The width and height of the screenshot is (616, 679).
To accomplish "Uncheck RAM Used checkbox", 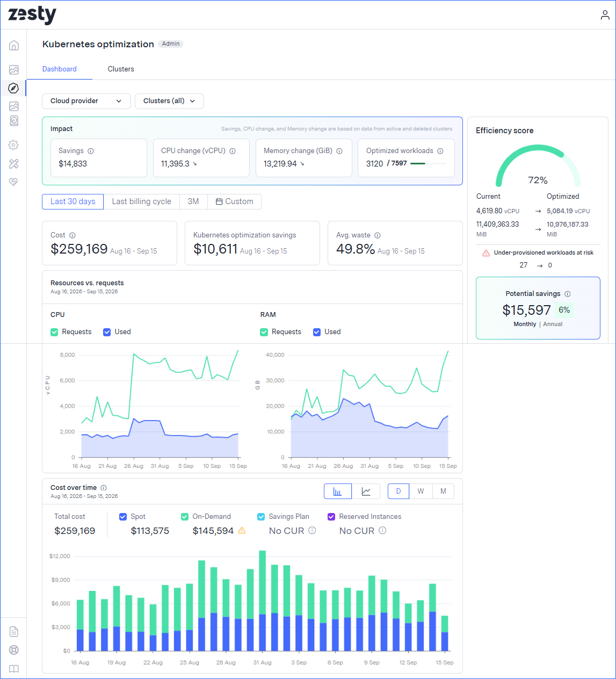I will coord(317,332).
